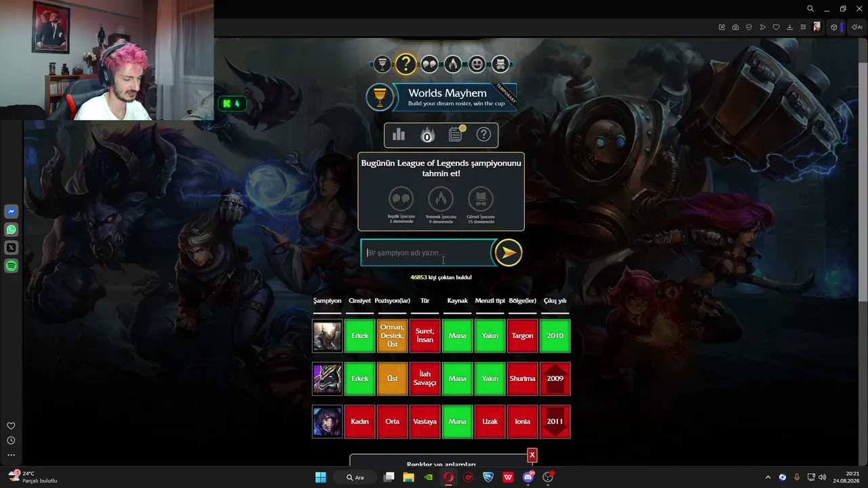Switch to the Splash art mode icon
This screenshot has width=868, height=488.
point(500,64)
